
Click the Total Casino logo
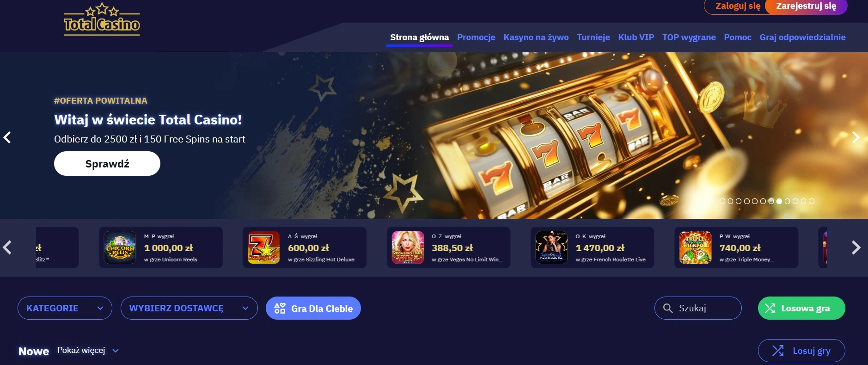pyautogui.click(x=102, y=19)
